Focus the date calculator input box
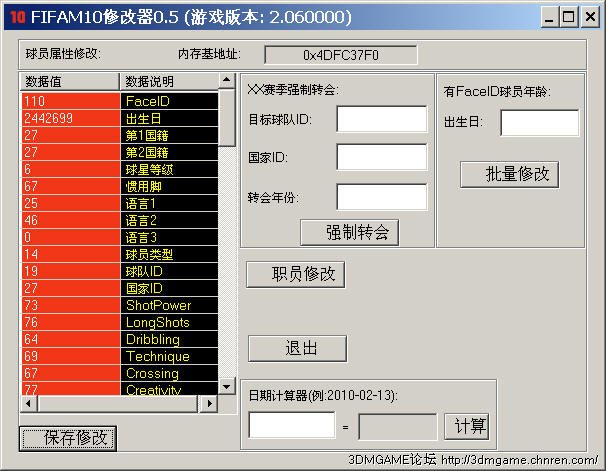Viewport: 606px width, 471px height. pos(291,426)
